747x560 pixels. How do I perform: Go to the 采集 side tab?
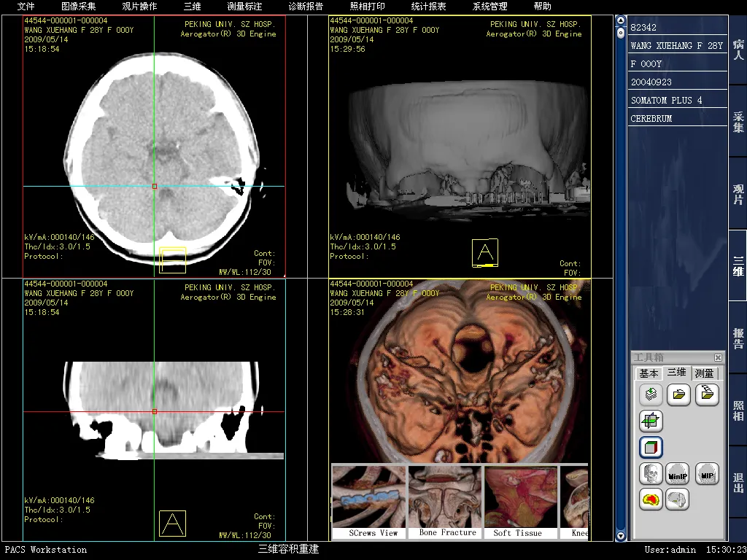(738, 122)
